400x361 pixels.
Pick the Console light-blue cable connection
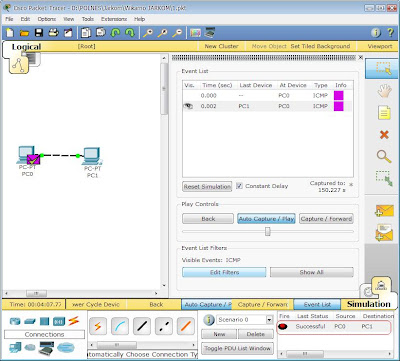click(120, 326)
